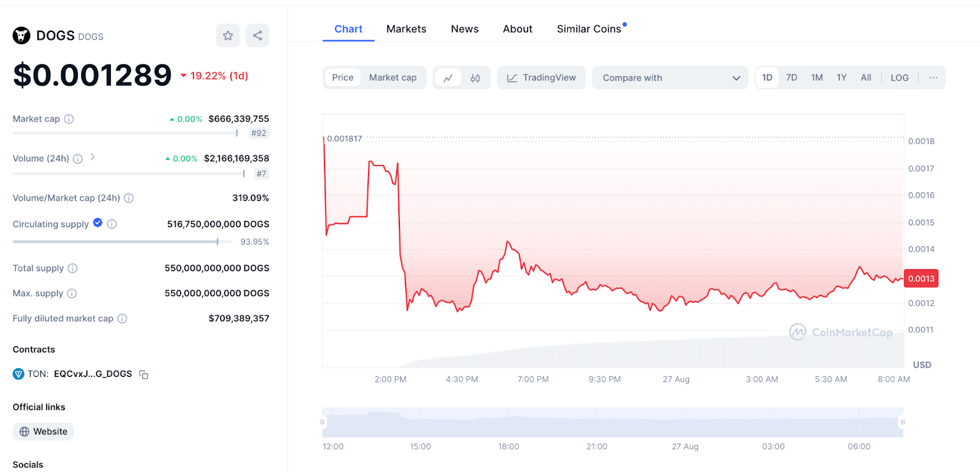This screenshot has height=473, width=980.
Task: Click the 0.0013 current price label
Action: pos(921,278)
